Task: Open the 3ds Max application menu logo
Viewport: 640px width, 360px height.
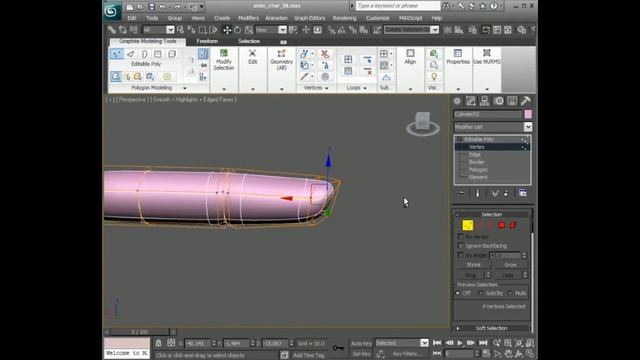Action: click(x=111, y=11)
